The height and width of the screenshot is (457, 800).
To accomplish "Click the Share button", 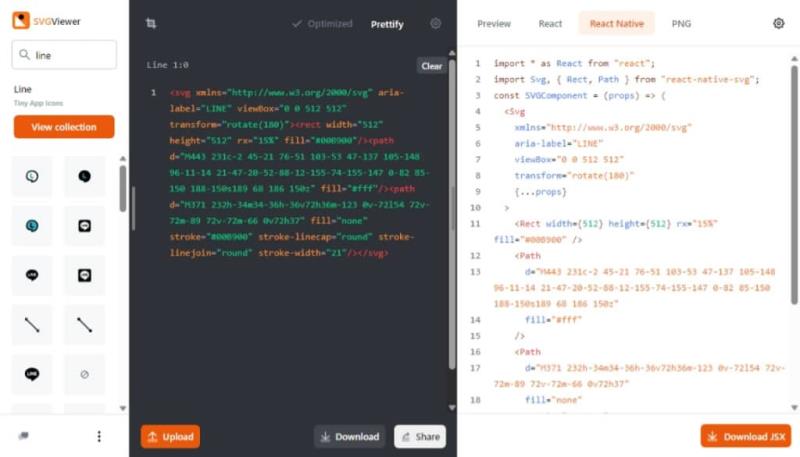I will click(420, 437).
